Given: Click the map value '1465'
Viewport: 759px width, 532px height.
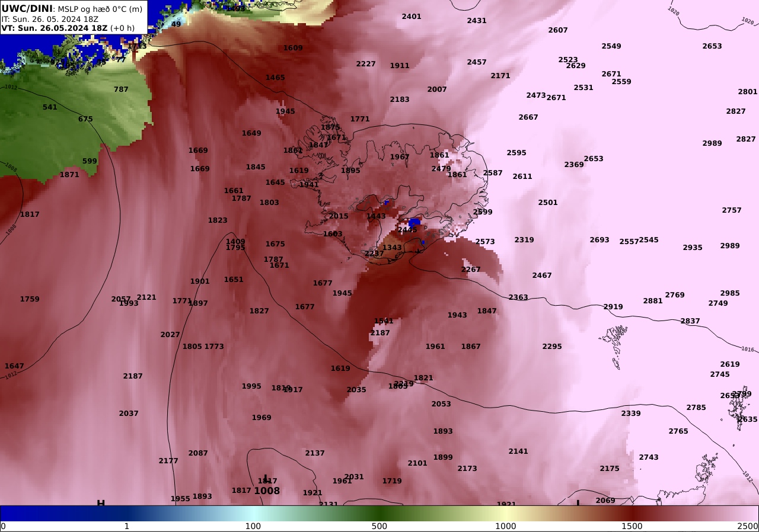Looking at the screenshot, I should [275, 78].
